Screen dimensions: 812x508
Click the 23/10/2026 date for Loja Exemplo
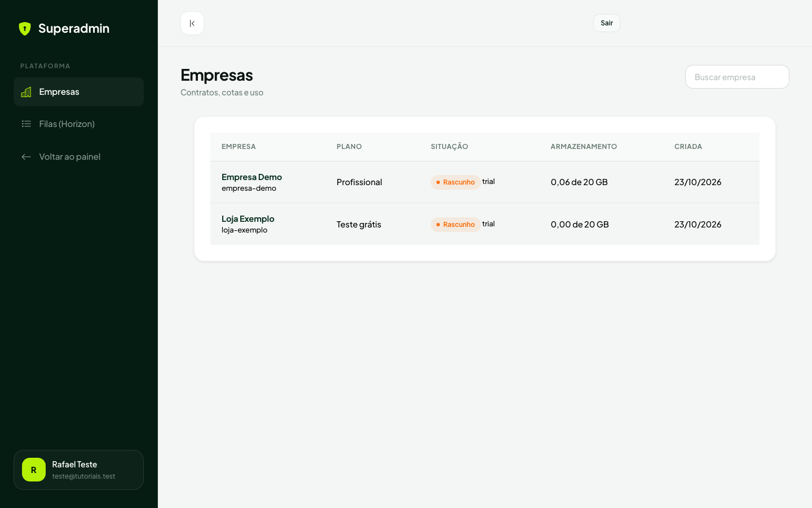click(x=698, y=225)
